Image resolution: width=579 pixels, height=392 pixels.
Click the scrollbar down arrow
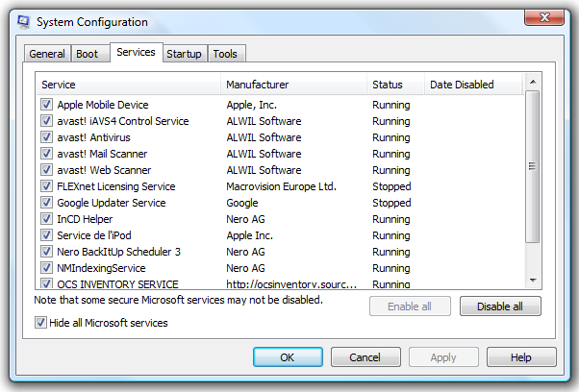[533, 281]
